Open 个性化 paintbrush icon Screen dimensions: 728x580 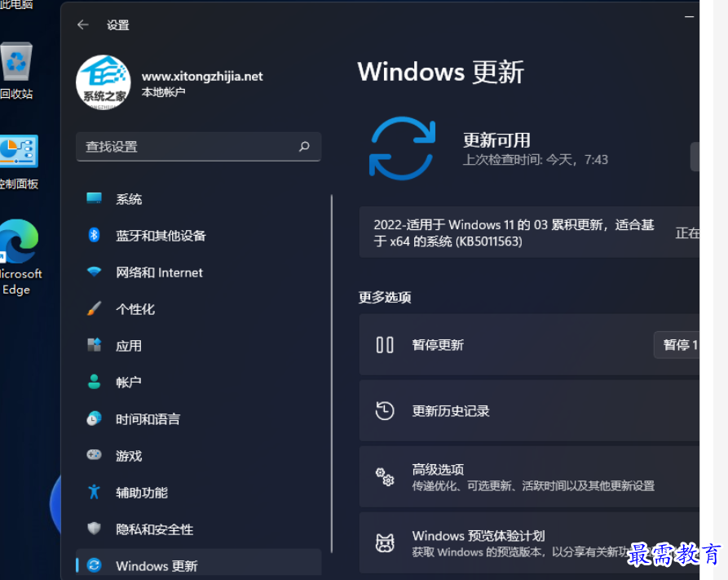tap(95, 308)
